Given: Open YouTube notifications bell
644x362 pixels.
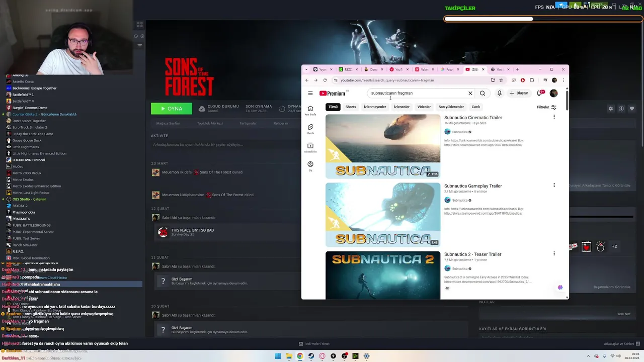Looking at the screenshot, I should [x=539, y=93].
